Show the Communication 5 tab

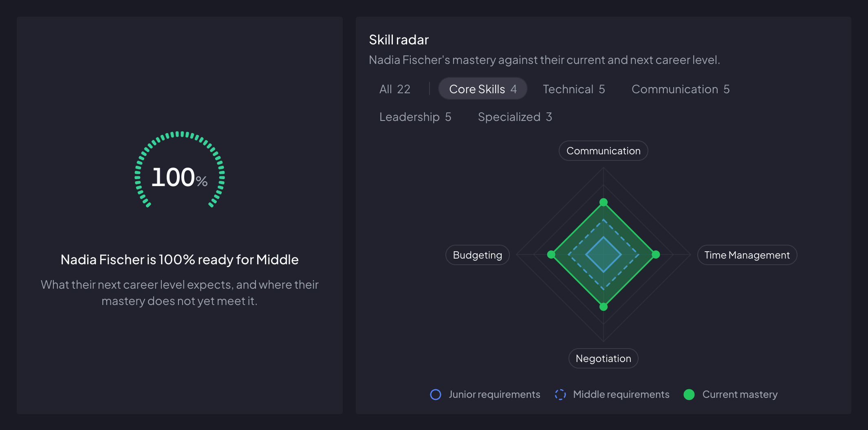681,89
